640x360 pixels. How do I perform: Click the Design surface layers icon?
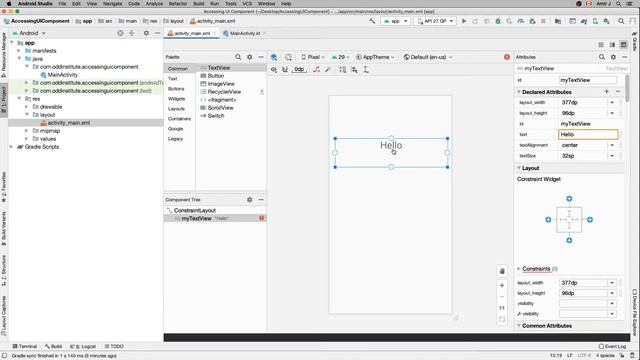(x=274, y=57)
